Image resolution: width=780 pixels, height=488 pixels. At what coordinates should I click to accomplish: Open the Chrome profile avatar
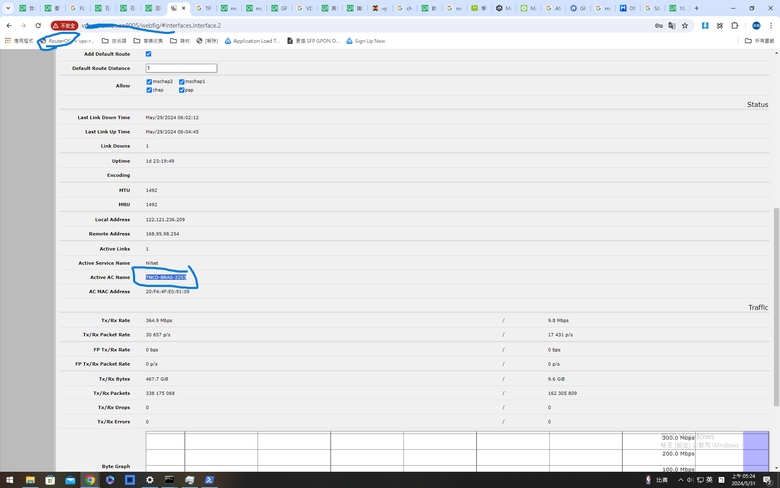pos(756,25)
